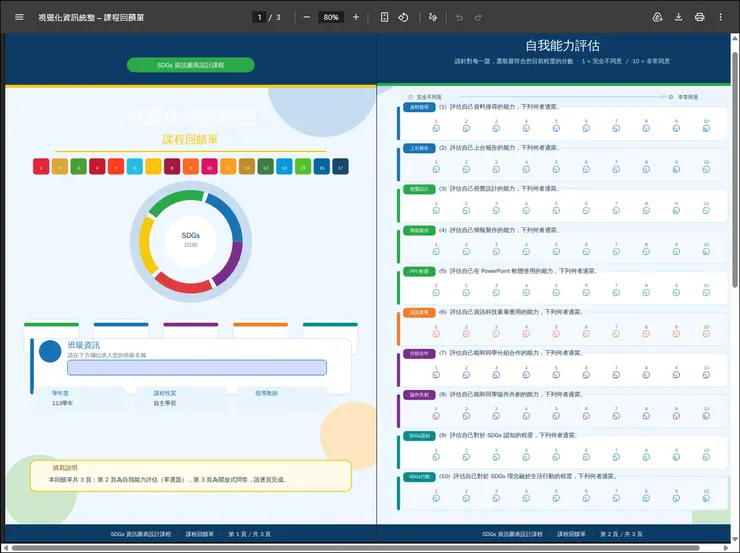Click the '填寫說明' heading

click(x=65, y=468)
